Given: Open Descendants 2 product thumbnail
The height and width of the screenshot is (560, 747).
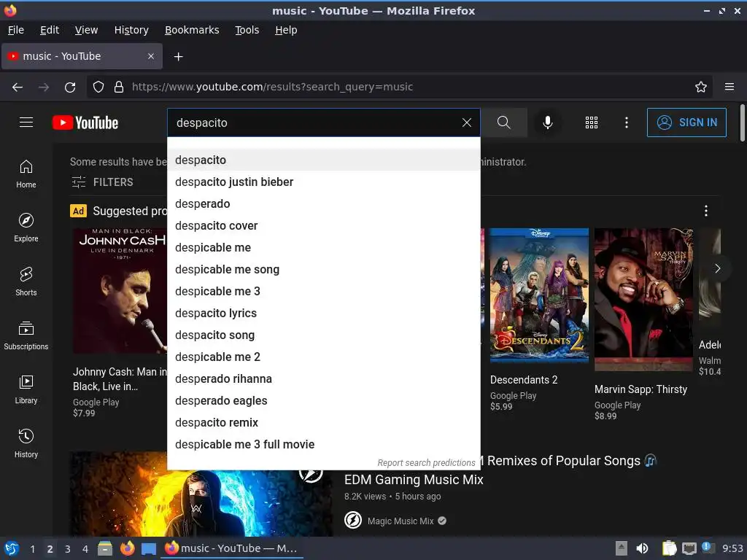Looking at the screenshot, I should 539,295.
